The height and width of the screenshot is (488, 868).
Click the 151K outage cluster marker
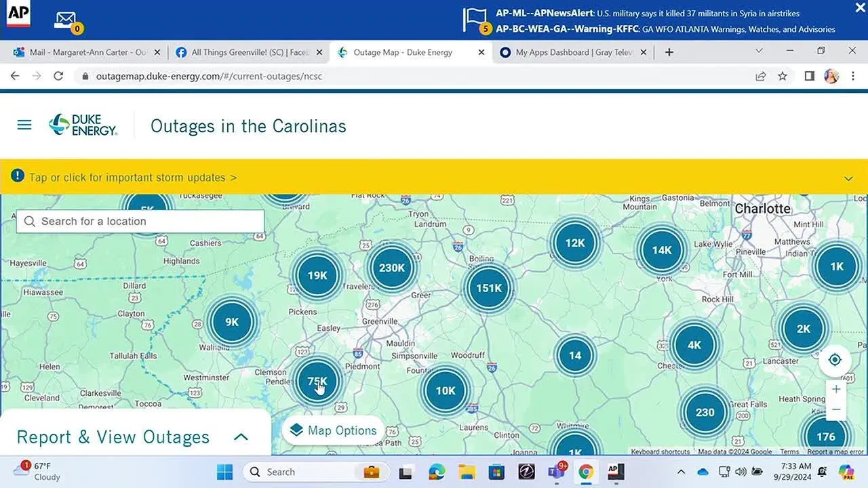pyautogui.click(x=488, y=288)
